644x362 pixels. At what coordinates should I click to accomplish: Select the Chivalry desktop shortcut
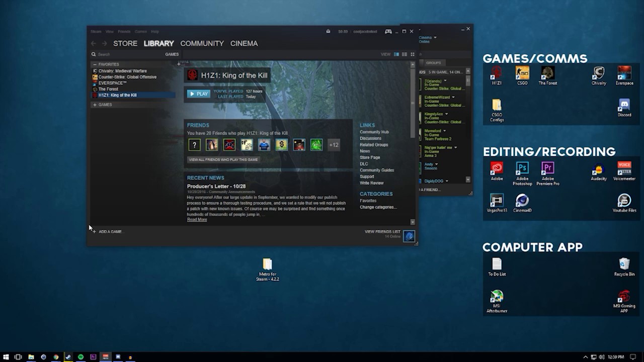(x=599, y=75)
